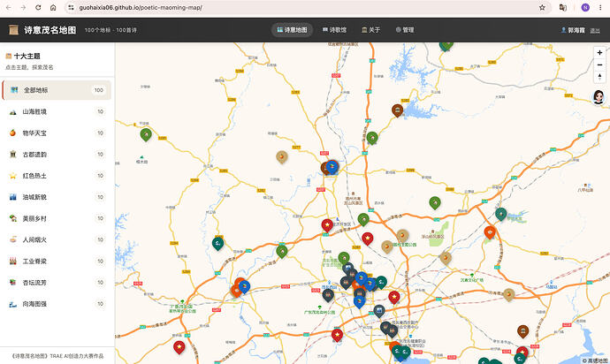Click the 十大主题 sidebar heading
The height and width of the screenshot is (364, 610).
(x=27, y=56)
